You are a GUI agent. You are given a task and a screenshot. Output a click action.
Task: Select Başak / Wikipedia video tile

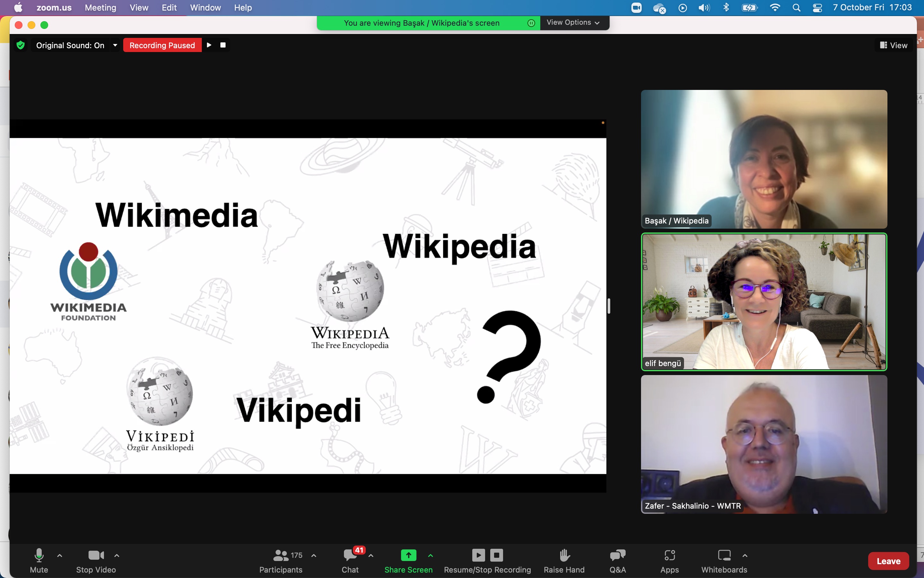pyautogui.click(x=764, y=159)
